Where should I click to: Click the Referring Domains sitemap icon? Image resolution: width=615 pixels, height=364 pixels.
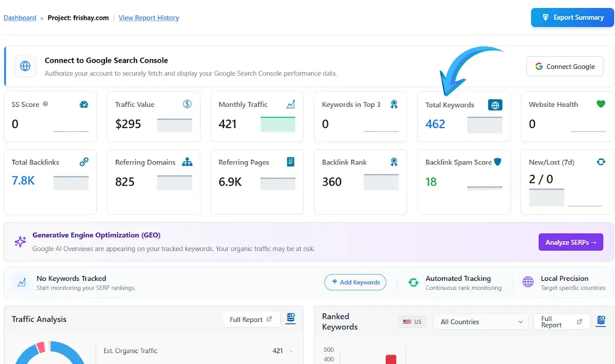click(187, 162)
